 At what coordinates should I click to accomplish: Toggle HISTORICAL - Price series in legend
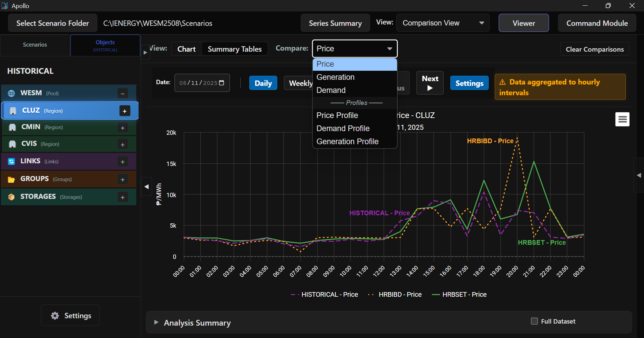[329, 294]
